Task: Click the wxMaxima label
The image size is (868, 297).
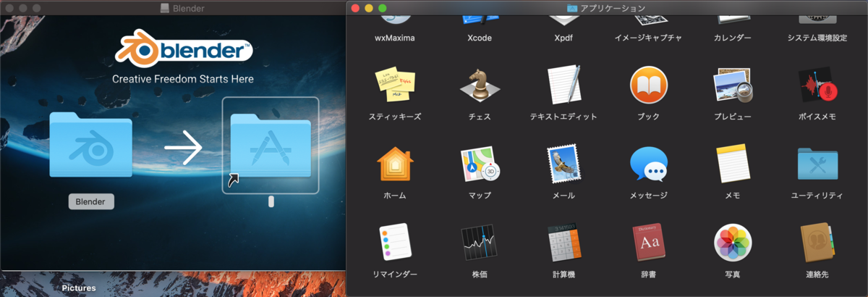Action: tap(395, 38)
